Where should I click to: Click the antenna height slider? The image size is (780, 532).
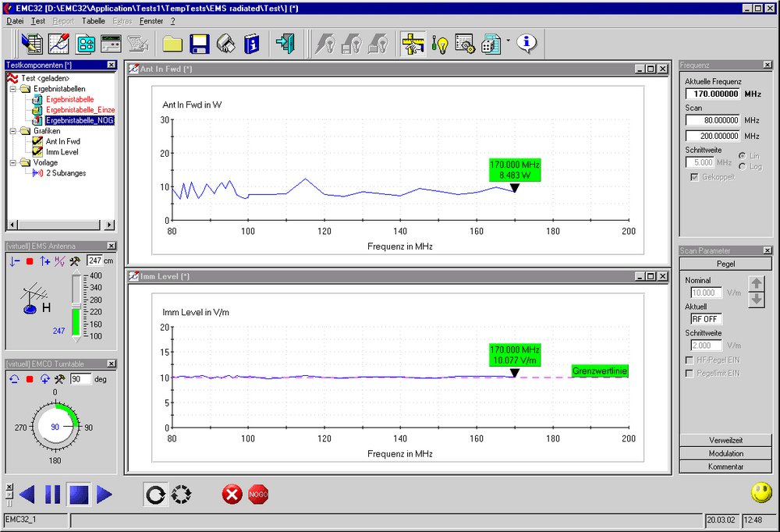(x=76, y=306)
